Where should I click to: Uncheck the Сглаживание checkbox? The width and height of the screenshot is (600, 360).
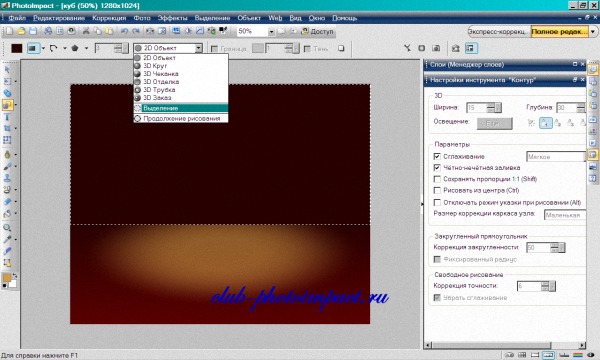[x=437, y=156]
